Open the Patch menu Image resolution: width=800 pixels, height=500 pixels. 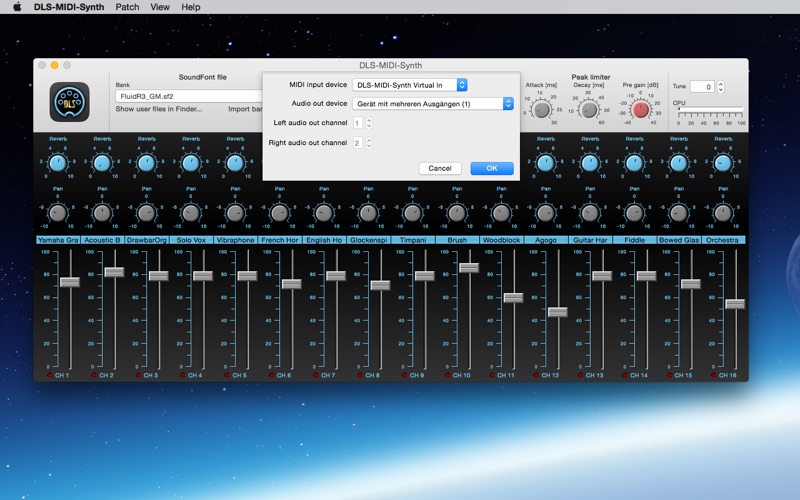click(x=127, y=7)
